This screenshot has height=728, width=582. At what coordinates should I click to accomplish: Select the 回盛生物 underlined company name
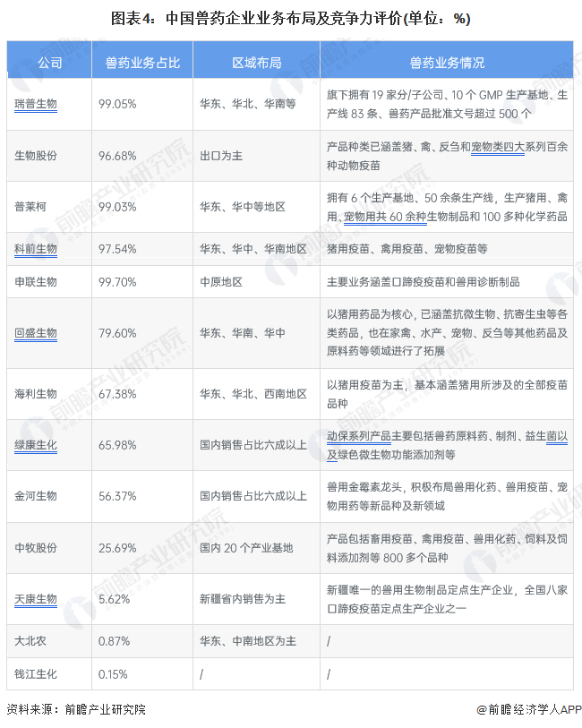point(36,333)
